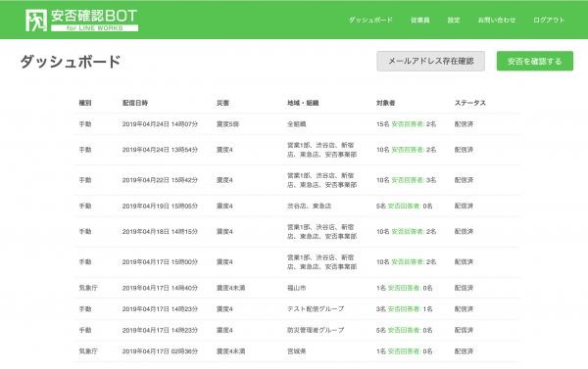The height and width of the screenshot is (369, 588).
Task: Click the 災害 column header
Action: [x=222, y=103]
